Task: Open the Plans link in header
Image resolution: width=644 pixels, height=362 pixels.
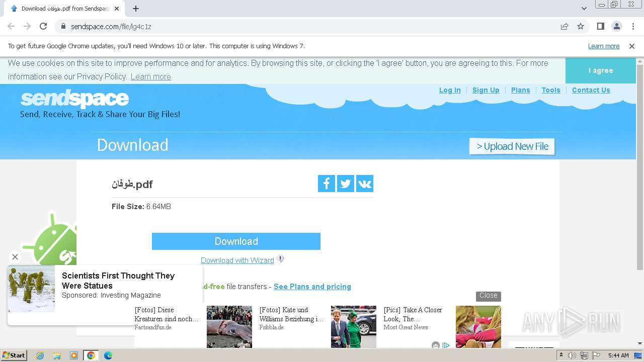Action: click(520, 90)
